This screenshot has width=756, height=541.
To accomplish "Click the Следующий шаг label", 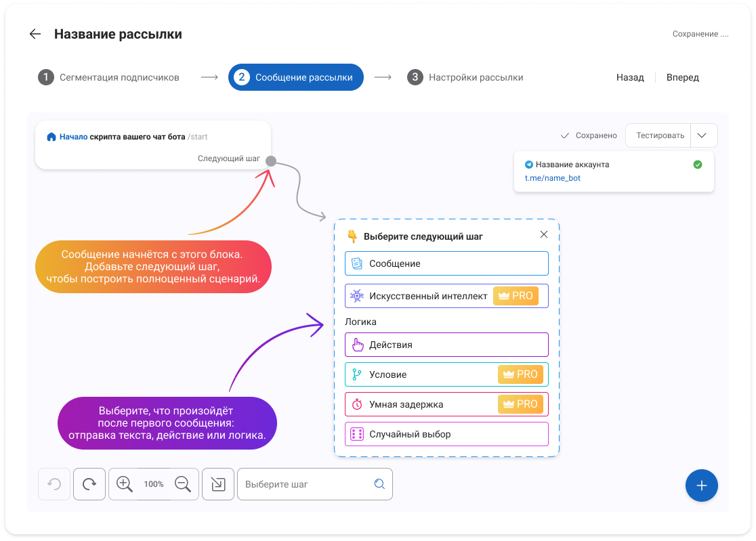I will (229, 158).
